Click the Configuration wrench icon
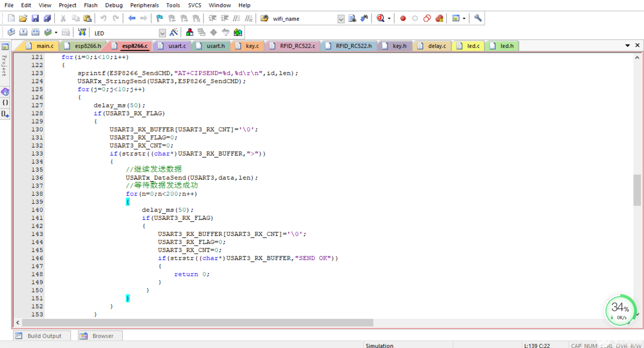This screenshot has height=348, width=644. pyautogui.click(x=478, y=18)
